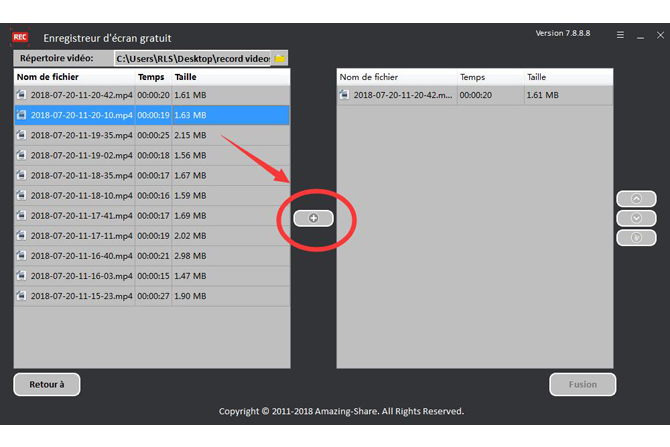Select highlighted file 2018-07-20-11-20-10.mp4
This screenshot has height=447, width=670.
tap(80, 115)
